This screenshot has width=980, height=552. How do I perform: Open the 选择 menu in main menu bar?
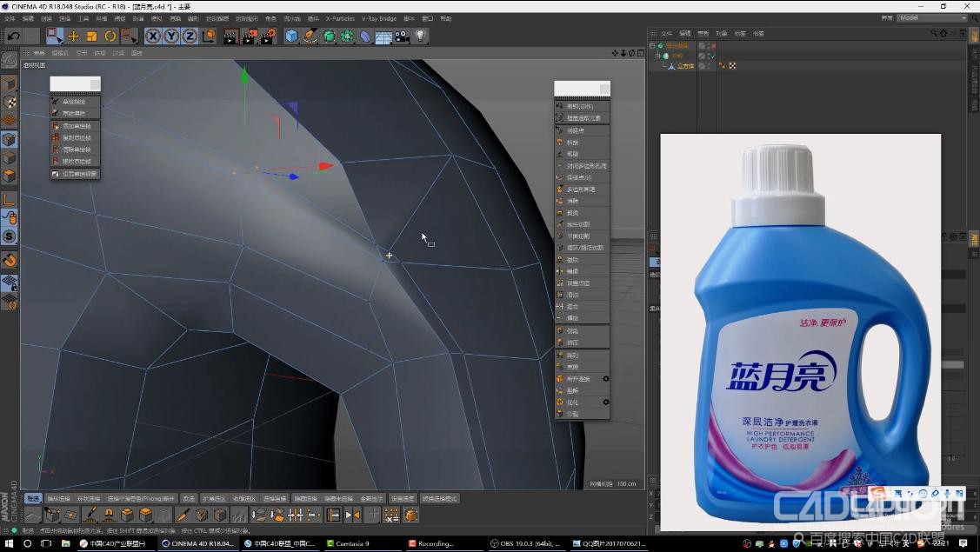64,19
